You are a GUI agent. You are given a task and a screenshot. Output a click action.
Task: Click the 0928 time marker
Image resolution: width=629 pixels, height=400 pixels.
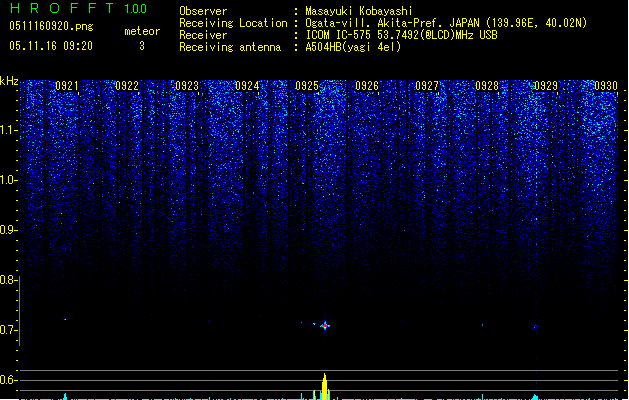tap(487, 86)
